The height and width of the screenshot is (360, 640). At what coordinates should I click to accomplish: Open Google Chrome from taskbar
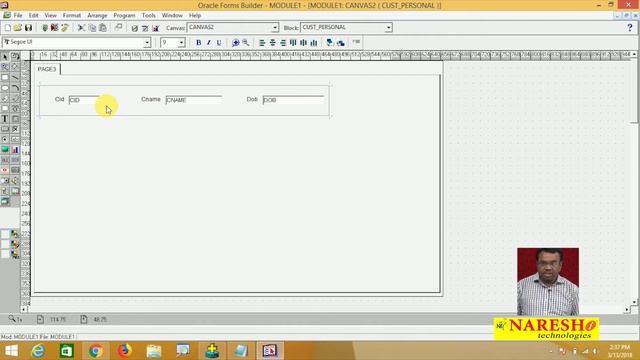click(x=96, y=351)
